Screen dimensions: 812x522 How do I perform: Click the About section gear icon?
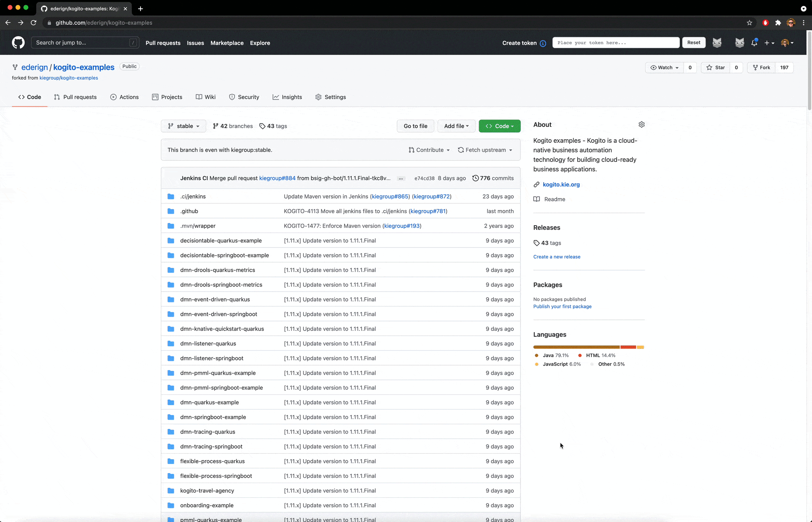(641, 125)
